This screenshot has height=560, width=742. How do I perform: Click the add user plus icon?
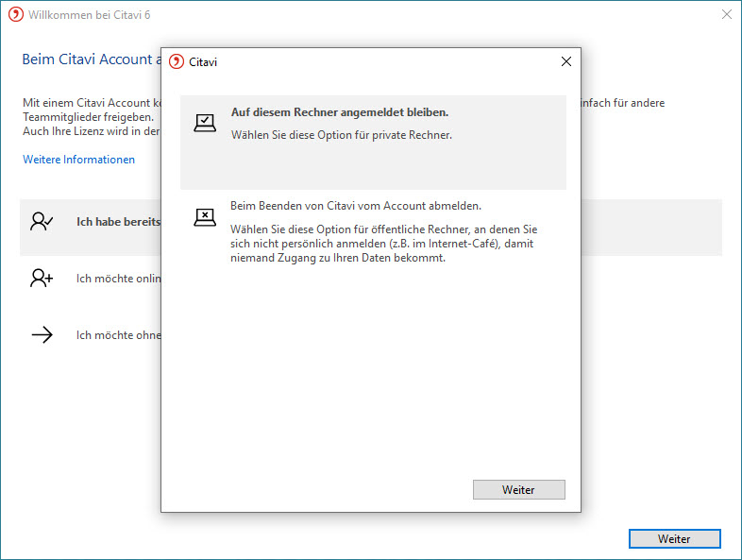(42, 279)
